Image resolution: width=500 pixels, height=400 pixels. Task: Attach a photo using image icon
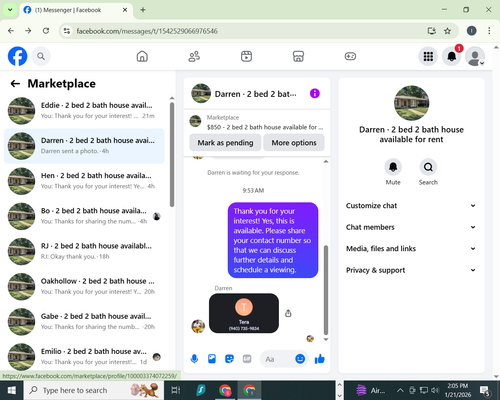[x=212, y=359]
